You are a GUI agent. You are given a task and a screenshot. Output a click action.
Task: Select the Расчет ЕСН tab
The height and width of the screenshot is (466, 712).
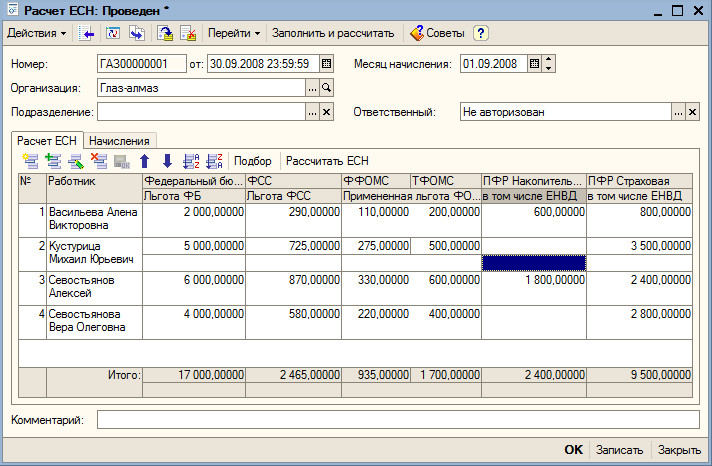click(47, 141)
